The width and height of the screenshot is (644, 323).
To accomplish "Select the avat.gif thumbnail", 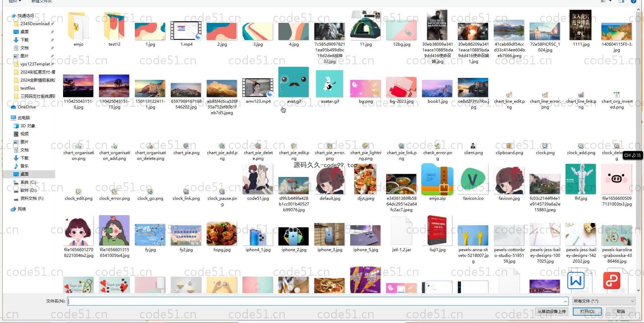I will pos(293,82).
